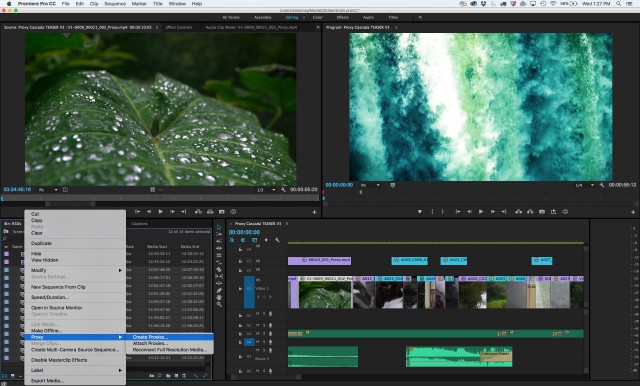The height and width of the screenshot is (386, 640).
Task: Toggle lock on Video 1 track
Action: [x=240, y=288]
